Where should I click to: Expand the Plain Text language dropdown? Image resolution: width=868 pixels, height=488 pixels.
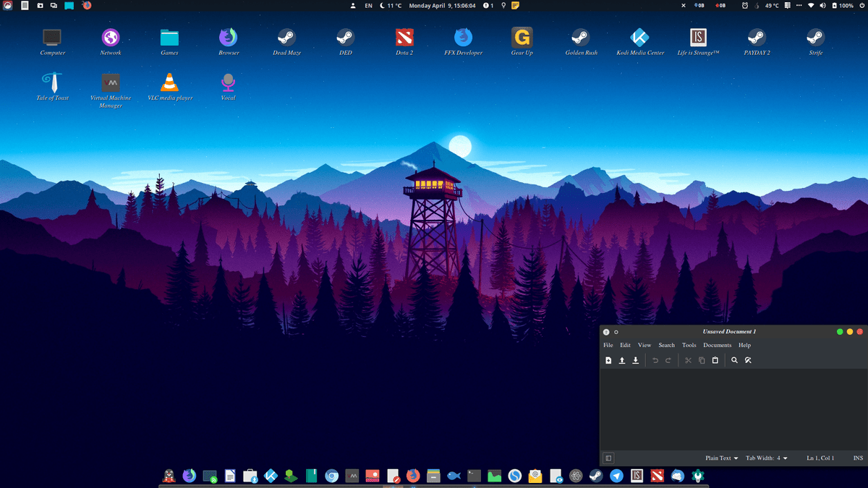[x=722, y=458]
